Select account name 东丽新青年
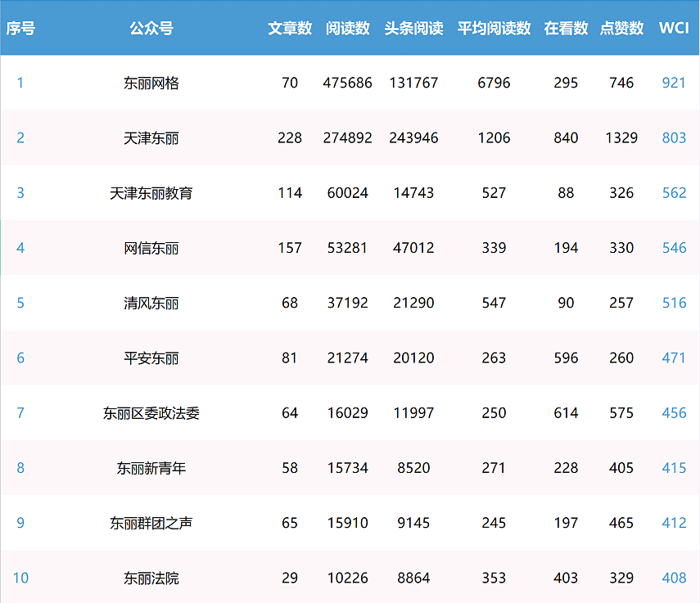 coord(151,468)
